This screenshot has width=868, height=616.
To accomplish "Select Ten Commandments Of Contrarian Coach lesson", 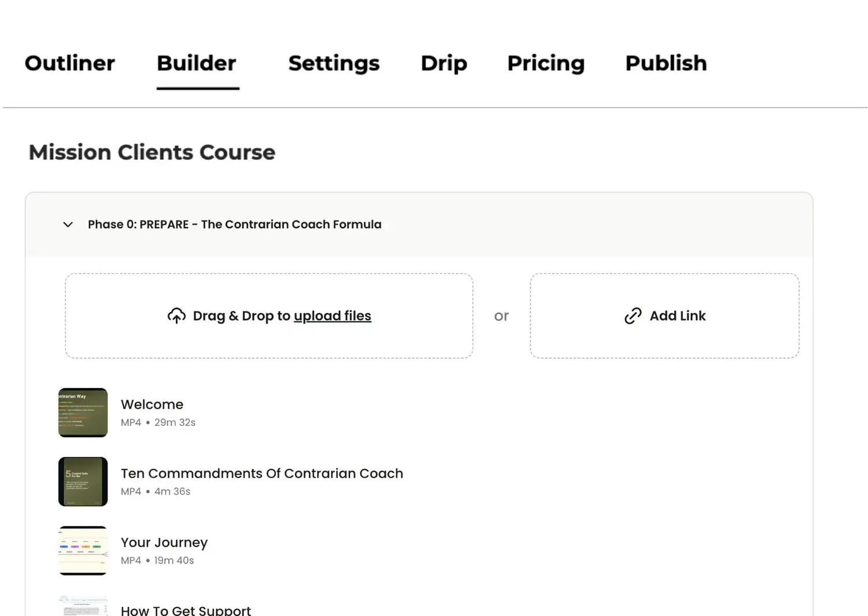I will [262, 473].
